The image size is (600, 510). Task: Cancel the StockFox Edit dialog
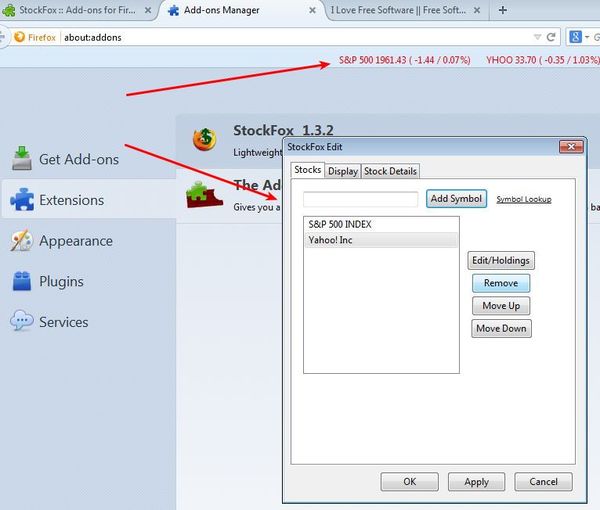click(x=543, y=482)
